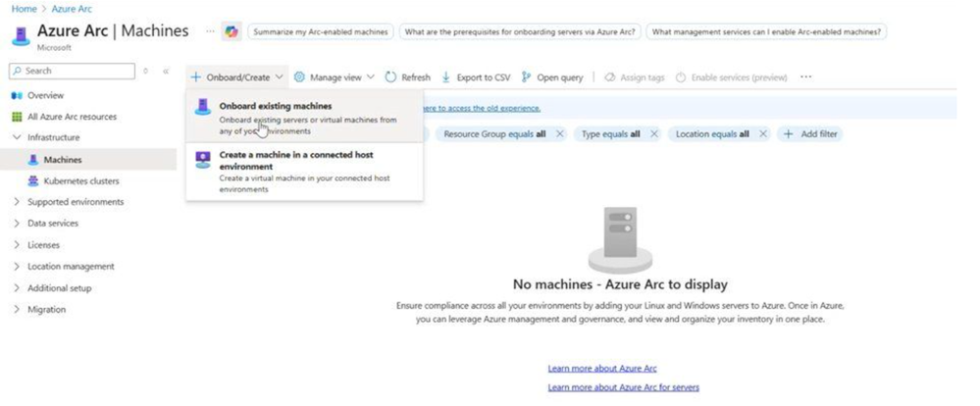Open All Azure Arc resources
980x406 pixels.
point(72,117)
